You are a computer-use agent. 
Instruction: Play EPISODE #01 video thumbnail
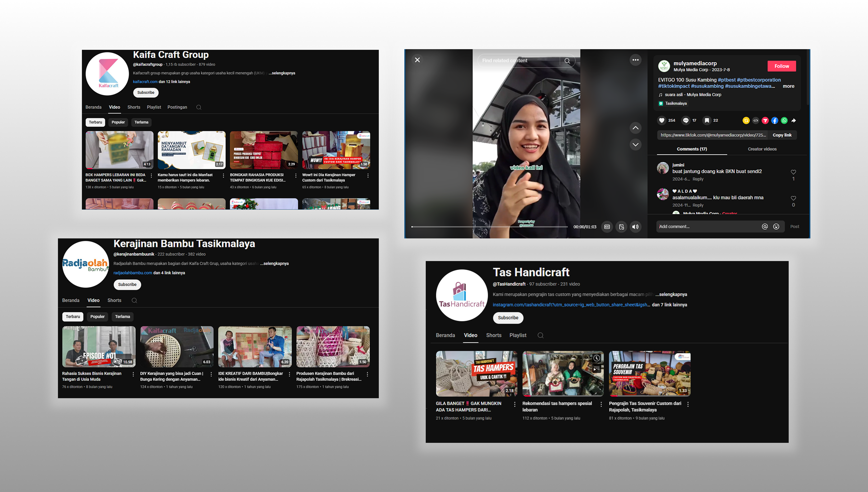point(99,347)
